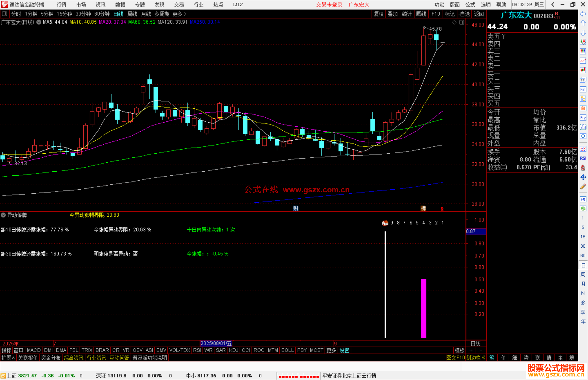
Task: Open the 叠加 overlay dropdown
Action: click(393, 14)
